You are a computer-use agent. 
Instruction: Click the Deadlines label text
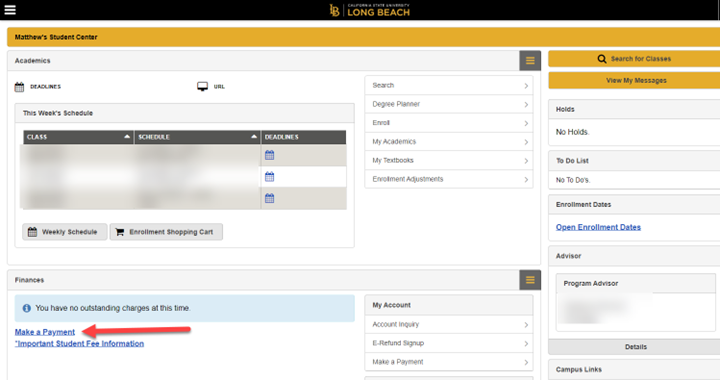coord(45,87)
